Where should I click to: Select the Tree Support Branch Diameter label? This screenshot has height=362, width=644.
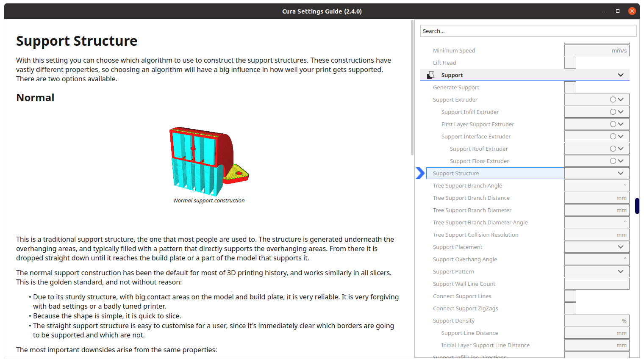[x=472, y=210]
